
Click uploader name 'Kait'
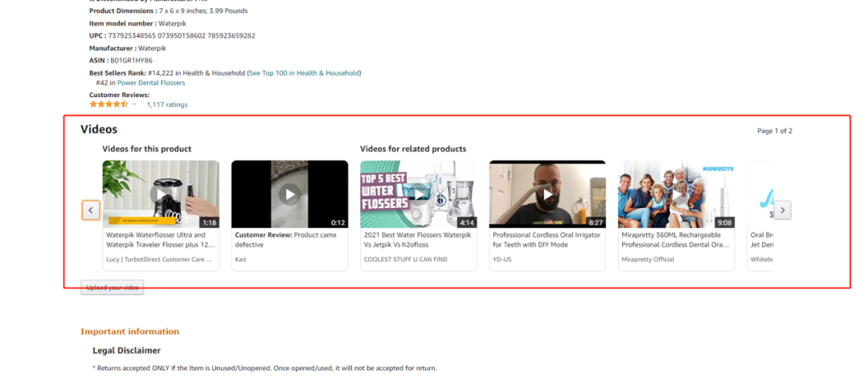tap(240, 259)
